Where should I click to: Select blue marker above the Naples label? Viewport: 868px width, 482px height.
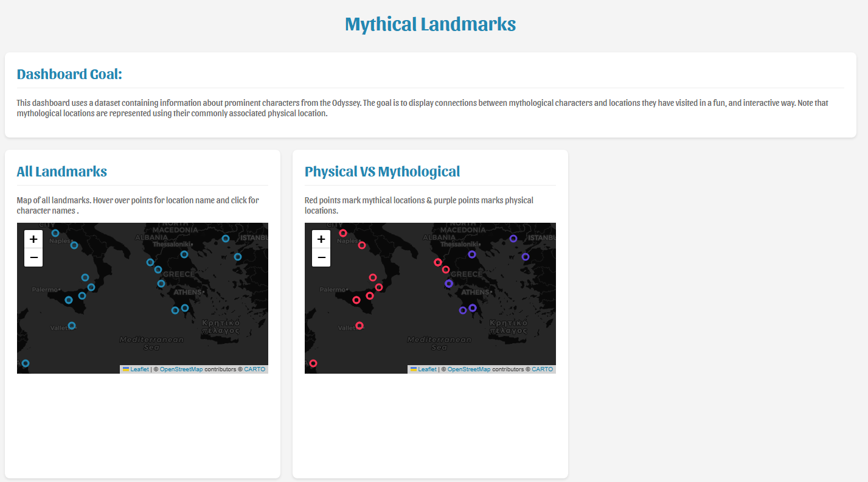click(x=55, y=233)
